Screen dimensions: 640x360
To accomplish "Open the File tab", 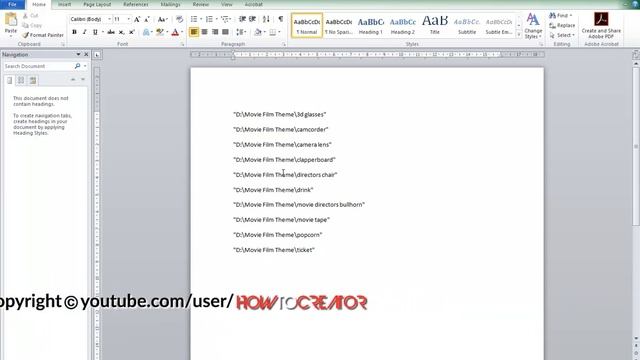I will 12,4.
